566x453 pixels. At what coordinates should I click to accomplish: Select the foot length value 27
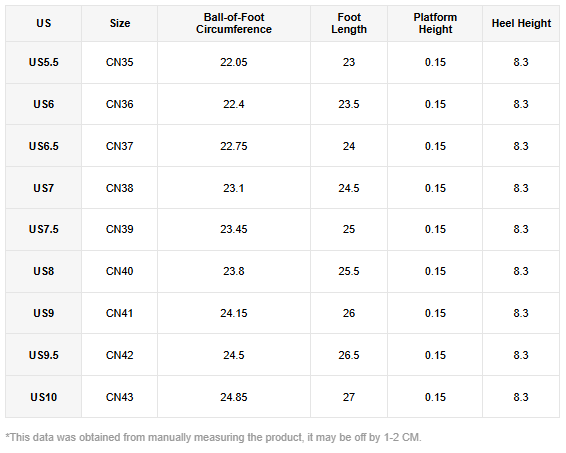click(349, 397)
